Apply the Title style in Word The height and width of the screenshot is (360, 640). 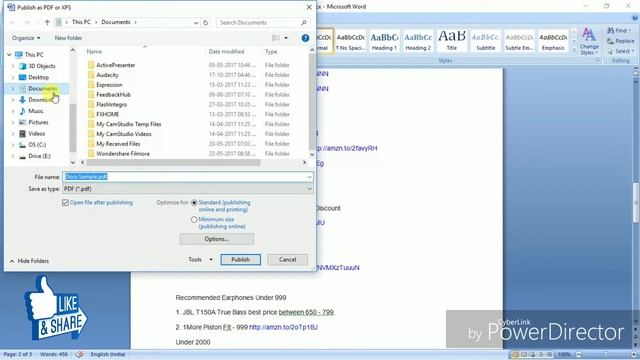(452, 41)
